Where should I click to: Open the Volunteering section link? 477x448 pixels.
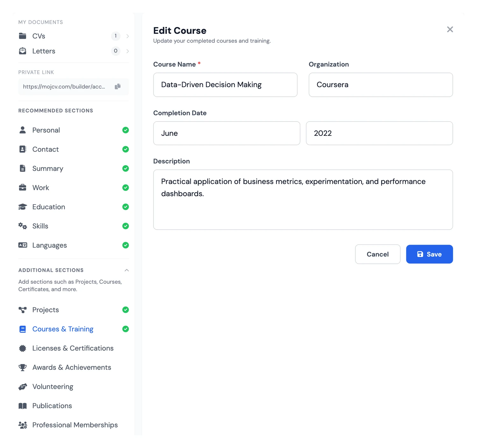point(74,387)
